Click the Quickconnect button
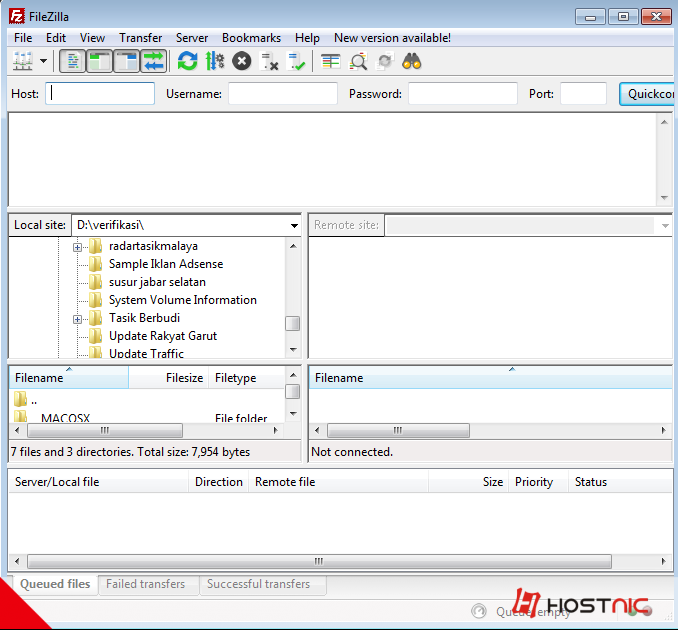 648,94
